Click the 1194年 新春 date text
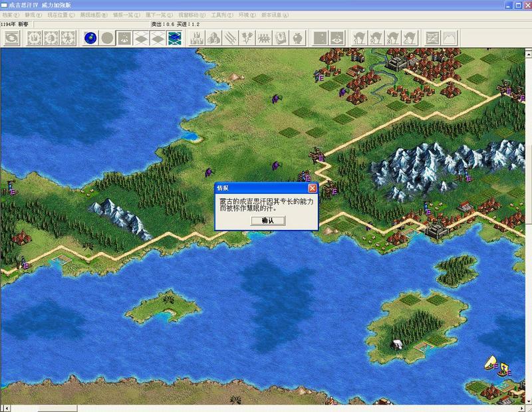 coord(15,24)
